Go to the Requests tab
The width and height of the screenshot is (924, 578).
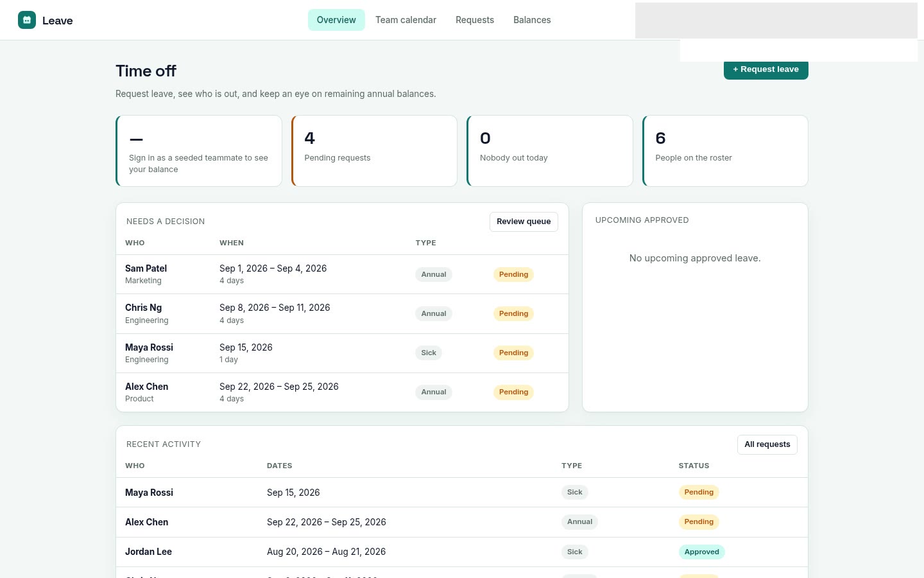pos(475,20)
